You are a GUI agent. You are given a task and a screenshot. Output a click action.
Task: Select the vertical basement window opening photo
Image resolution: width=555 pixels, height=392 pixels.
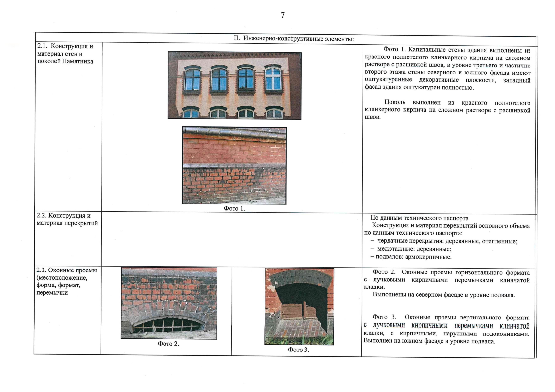click(299, 306)
